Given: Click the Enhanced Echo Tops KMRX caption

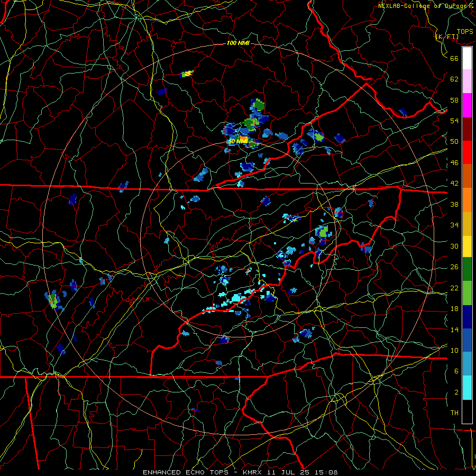Looking at the screenshot, I should tap(240, 472).
